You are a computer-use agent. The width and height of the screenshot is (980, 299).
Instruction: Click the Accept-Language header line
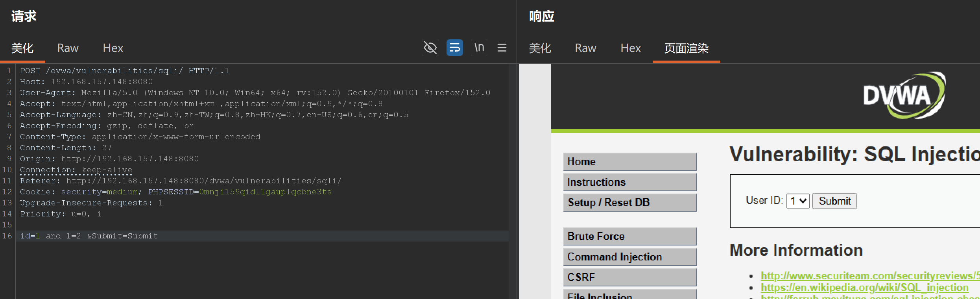[x=214, y=115]
